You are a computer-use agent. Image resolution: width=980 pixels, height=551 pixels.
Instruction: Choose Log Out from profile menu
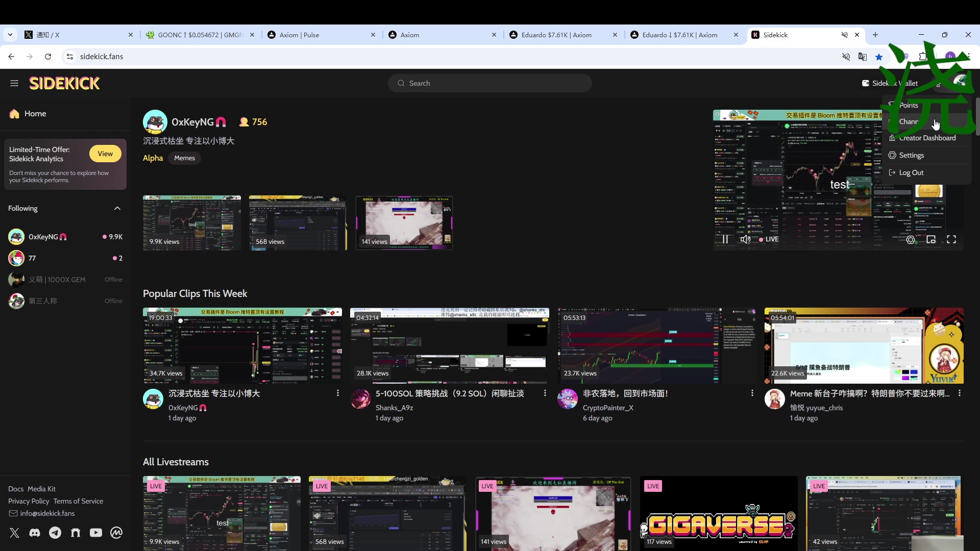coord(906,172)
